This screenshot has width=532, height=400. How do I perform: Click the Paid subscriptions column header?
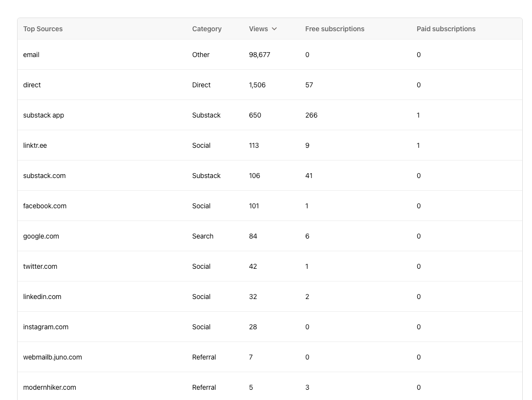(446, 29)
